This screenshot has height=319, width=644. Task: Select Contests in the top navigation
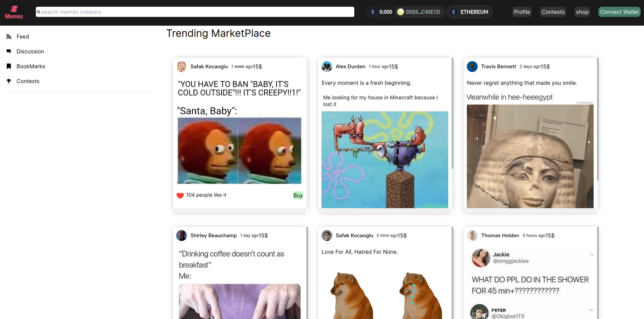[553, 11]
